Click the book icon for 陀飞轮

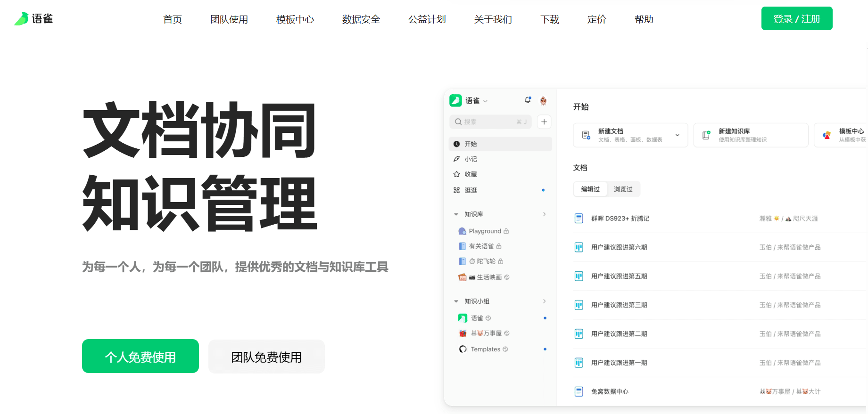coord(463,261)
